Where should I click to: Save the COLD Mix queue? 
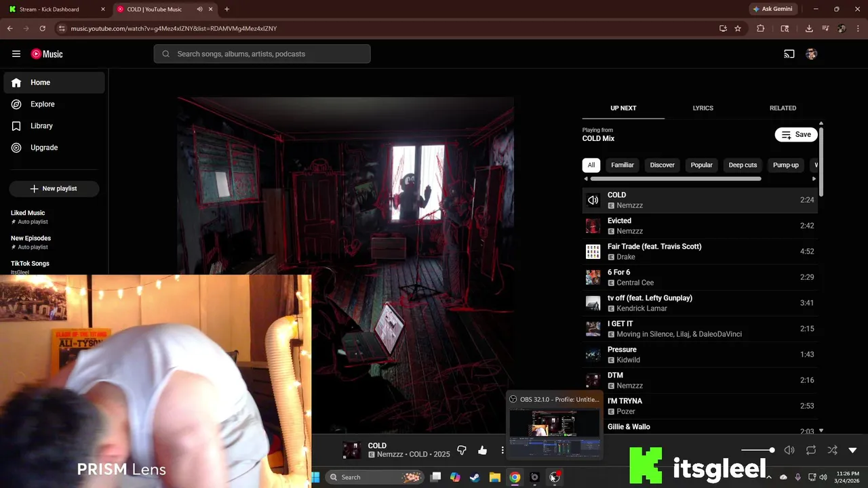(796, 135)
